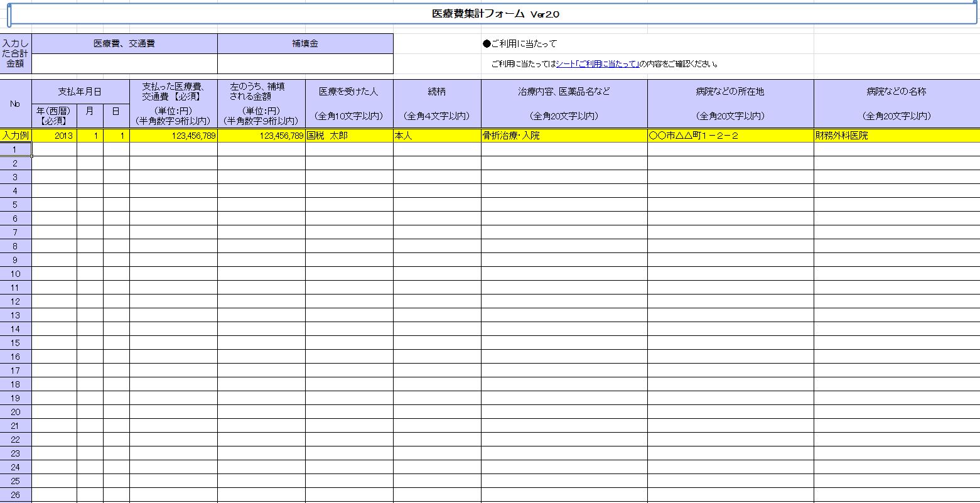Select the 補填される金額 cell in row 12
The height and width of the screenshot is (503, 980).
click(x=261, y=301)
